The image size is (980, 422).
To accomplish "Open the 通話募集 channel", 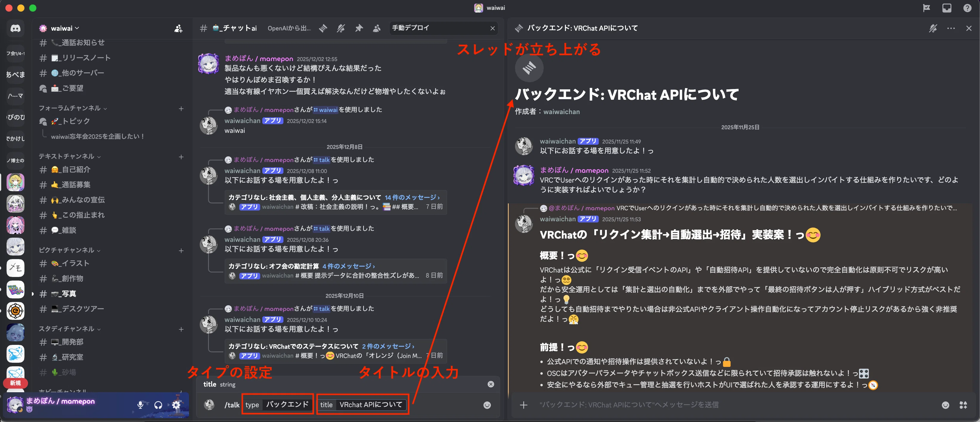I will click(x=111, y=185).
